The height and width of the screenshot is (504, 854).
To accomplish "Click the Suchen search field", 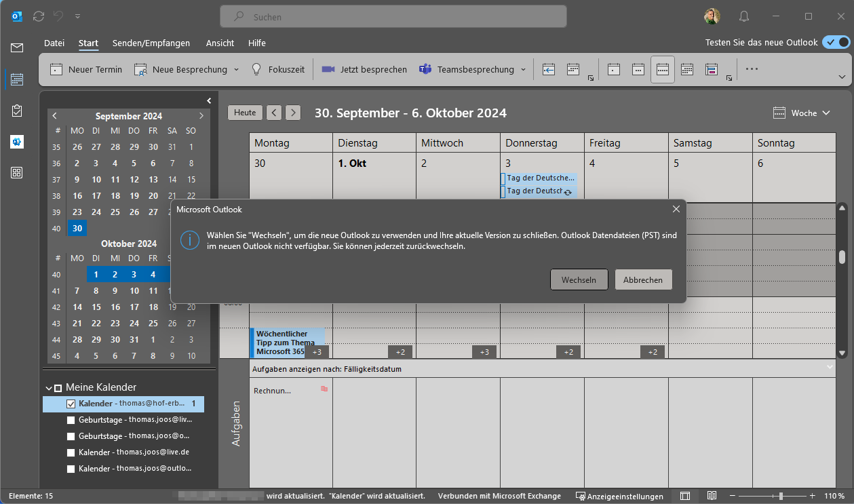I will tap(393, 16).
